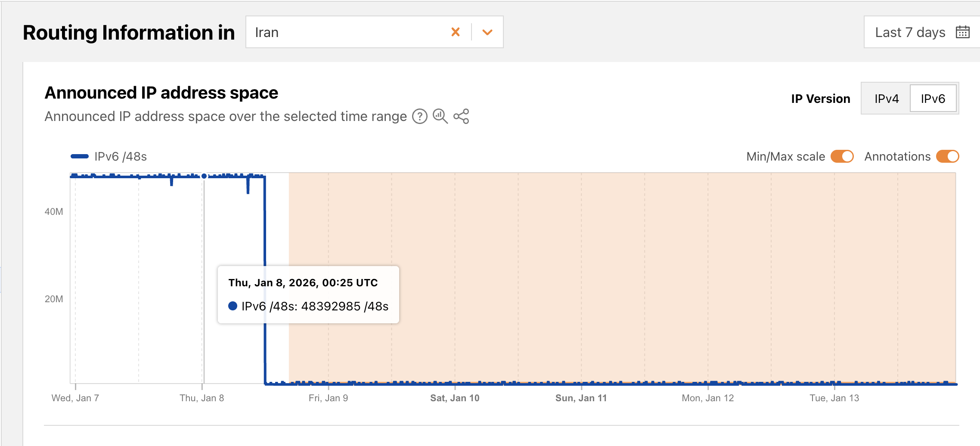This screenshot has height=446, width=980.
Task: Click the Sat, Jan 10 axis label
Action: 455,398
